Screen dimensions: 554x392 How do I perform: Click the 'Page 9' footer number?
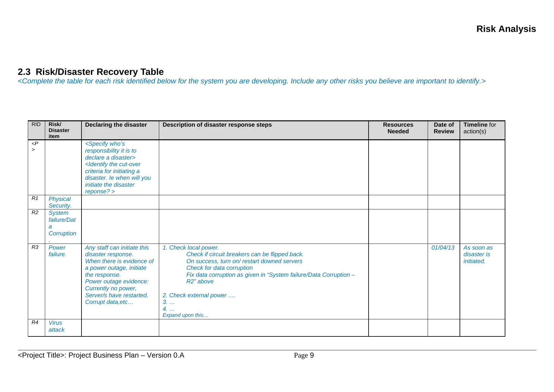304,355
